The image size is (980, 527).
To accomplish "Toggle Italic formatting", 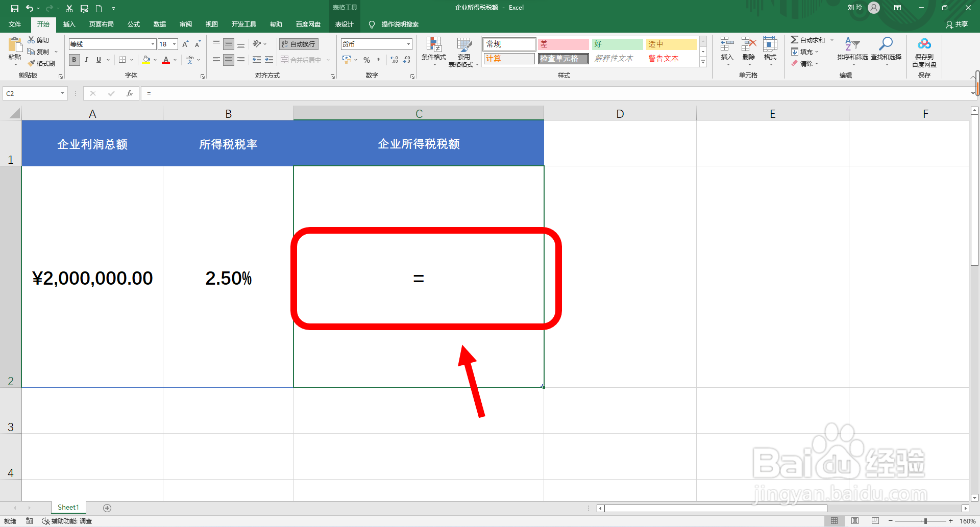I will [x=86, y=60].
